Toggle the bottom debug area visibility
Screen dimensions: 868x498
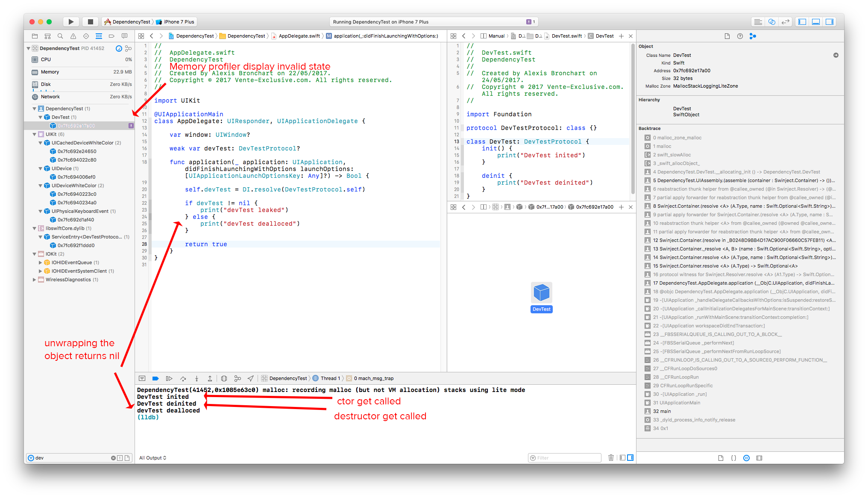click(816, 22)
